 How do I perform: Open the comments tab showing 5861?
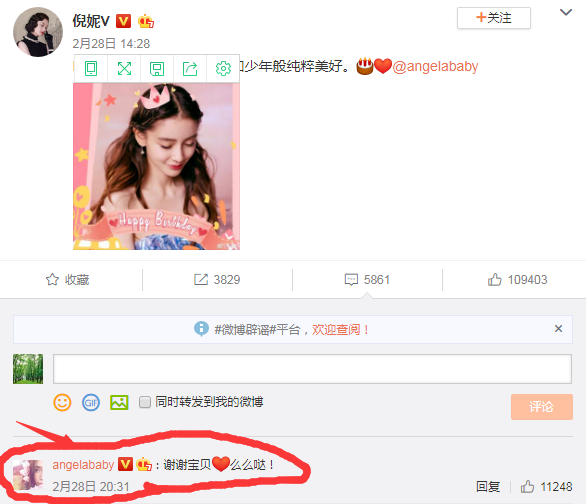[367, 279]
